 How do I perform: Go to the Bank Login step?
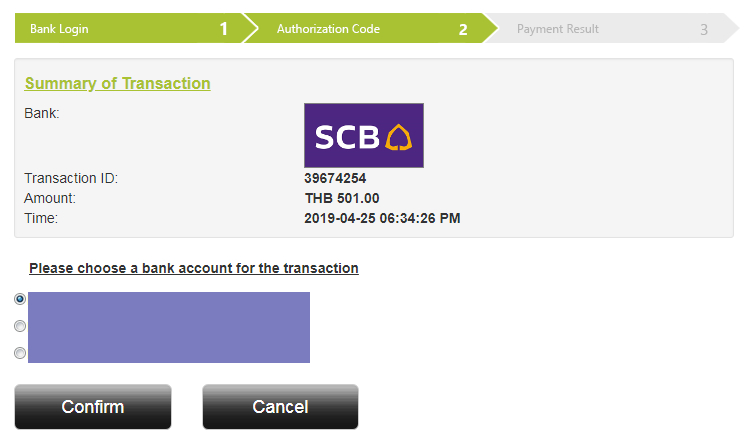click(x=59, y=29)
